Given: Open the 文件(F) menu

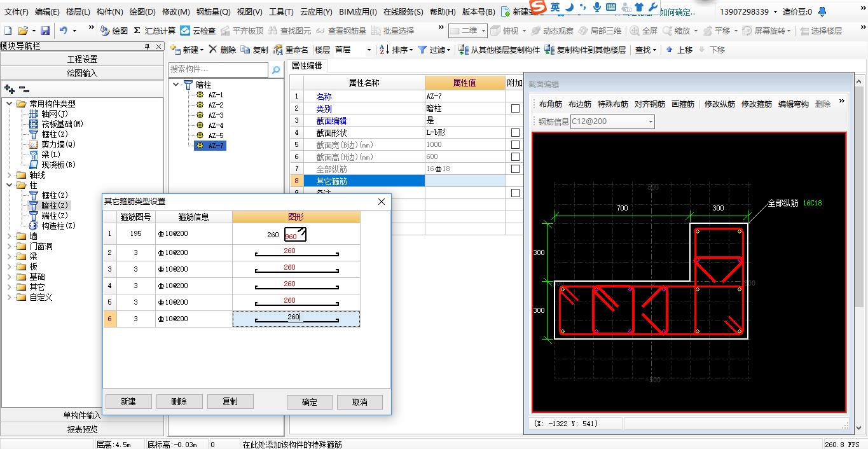Looking at the screenshot, I should click(x=17, y=12).
